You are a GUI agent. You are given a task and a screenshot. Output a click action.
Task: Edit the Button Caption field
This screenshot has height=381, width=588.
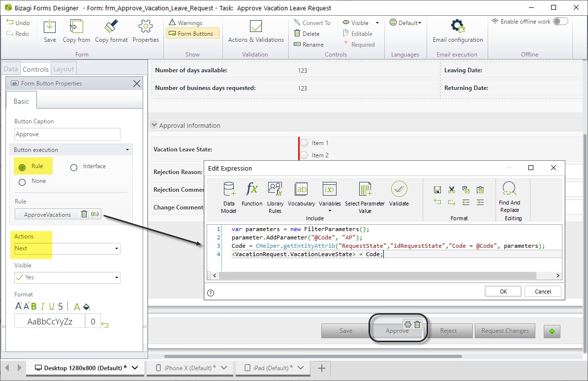[x=67, y=134]
